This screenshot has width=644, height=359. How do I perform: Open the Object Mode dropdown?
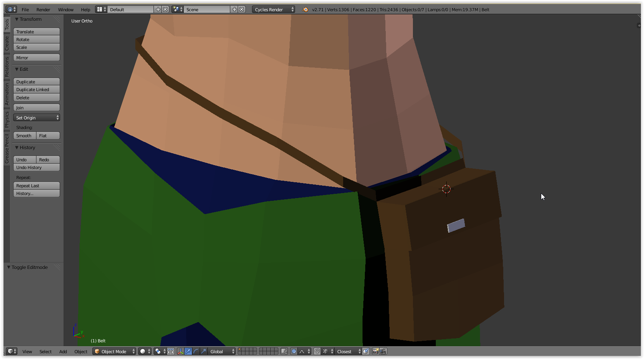click(114, 351)
